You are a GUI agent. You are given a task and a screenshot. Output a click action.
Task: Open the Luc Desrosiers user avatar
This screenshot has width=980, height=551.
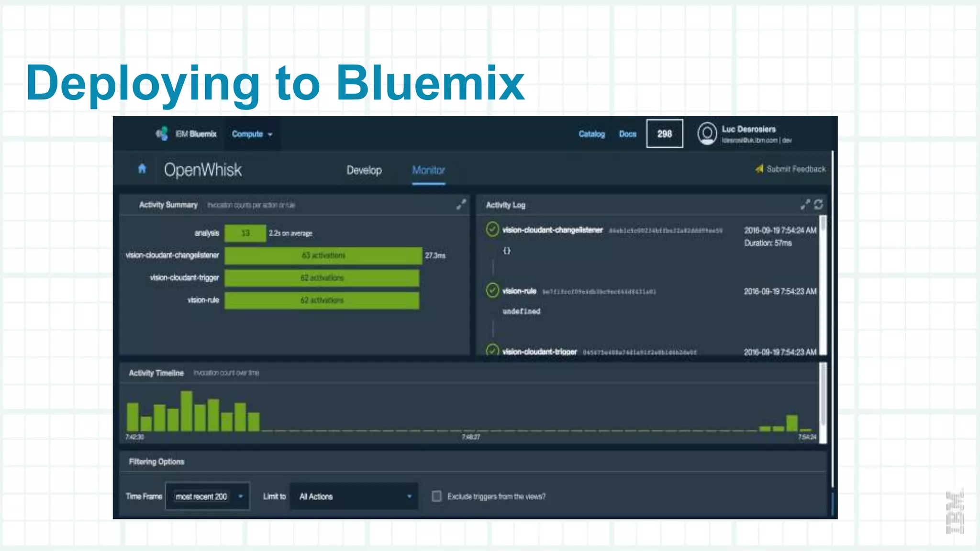707,133
